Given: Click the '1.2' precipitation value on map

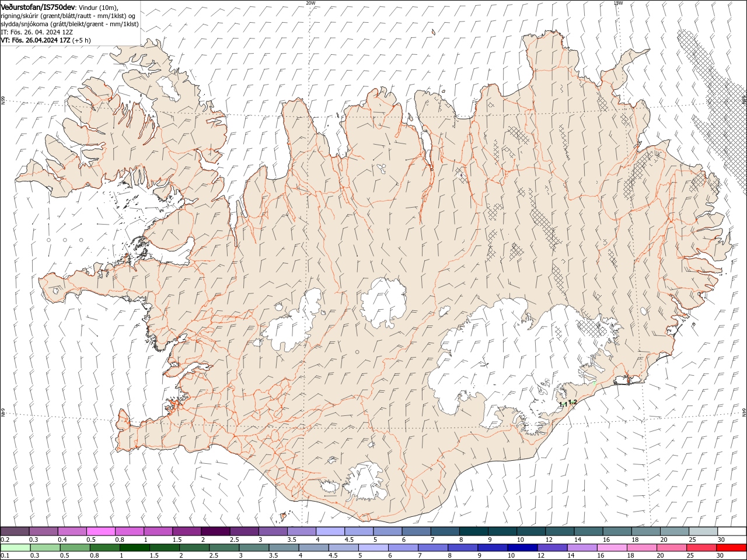Looking at the screenshot, I should pyautogui.click(x=573, y=402).
